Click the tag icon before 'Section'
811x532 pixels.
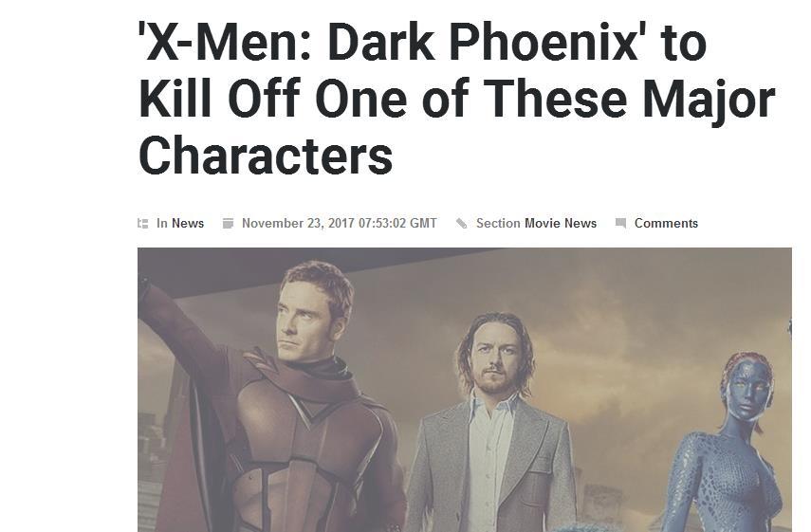(x=461, y=224)
